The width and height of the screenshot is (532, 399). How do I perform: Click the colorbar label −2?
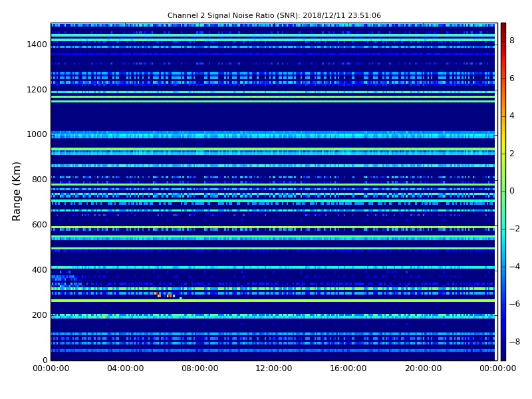[x=514, y=229]
